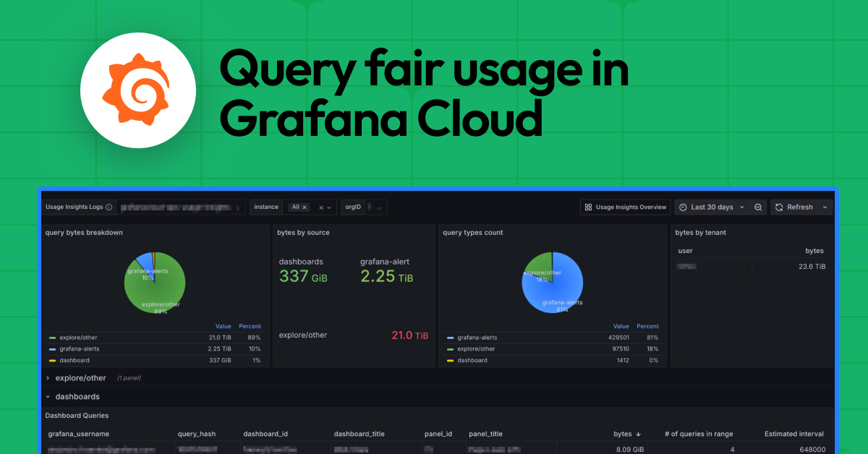
Task: Click the refresh arrows icon on the Refresh button
Action: [x=779, y=207]
